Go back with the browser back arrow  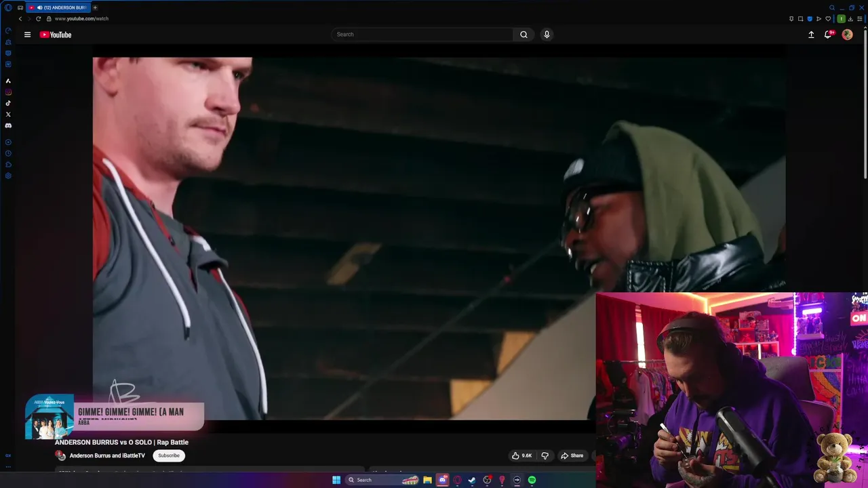(x=20, y=18)
